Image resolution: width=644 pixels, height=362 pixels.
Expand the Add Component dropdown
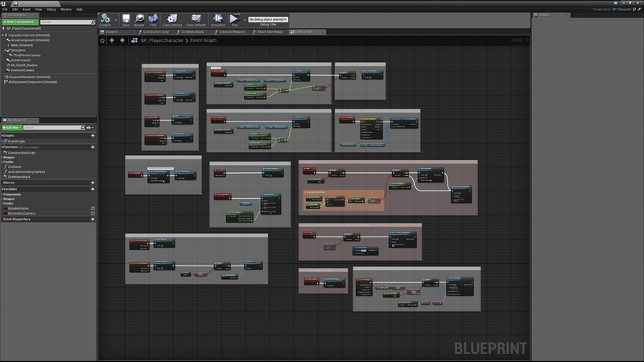click(x=21, y=22)
